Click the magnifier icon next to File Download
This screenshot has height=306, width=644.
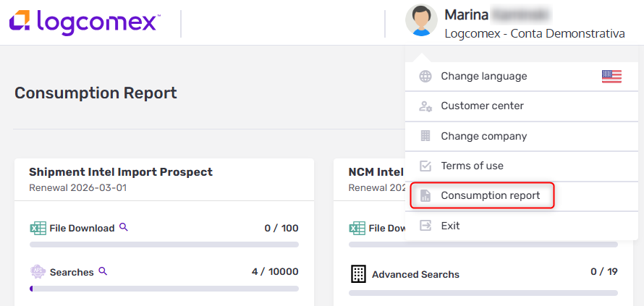(x=124, y=227)
